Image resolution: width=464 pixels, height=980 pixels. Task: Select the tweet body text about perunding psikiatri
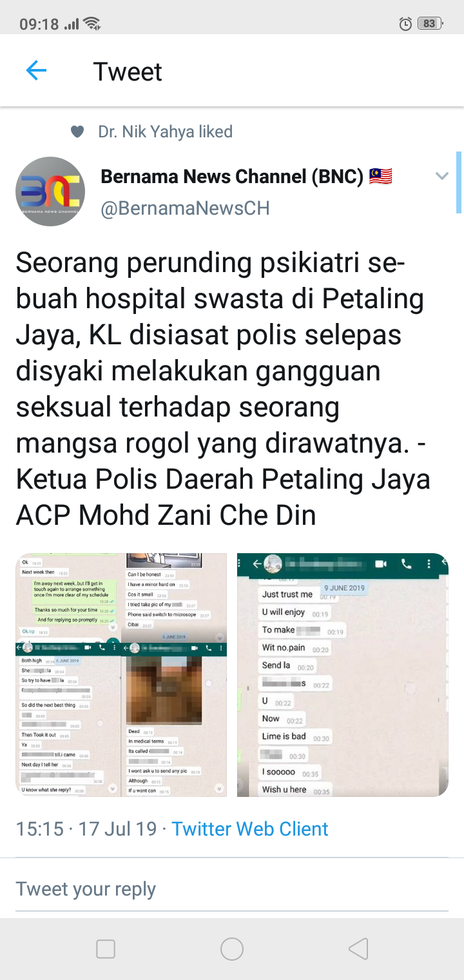(x=223, y=389)
